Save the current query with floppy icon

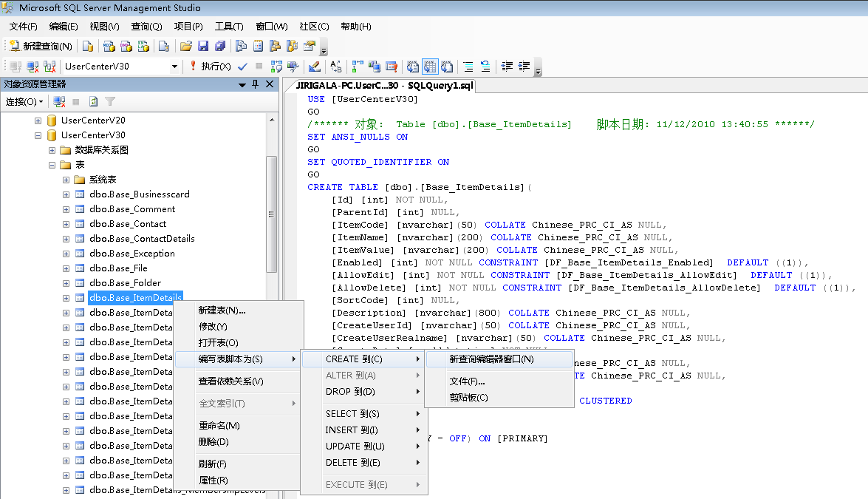[203, 46]
